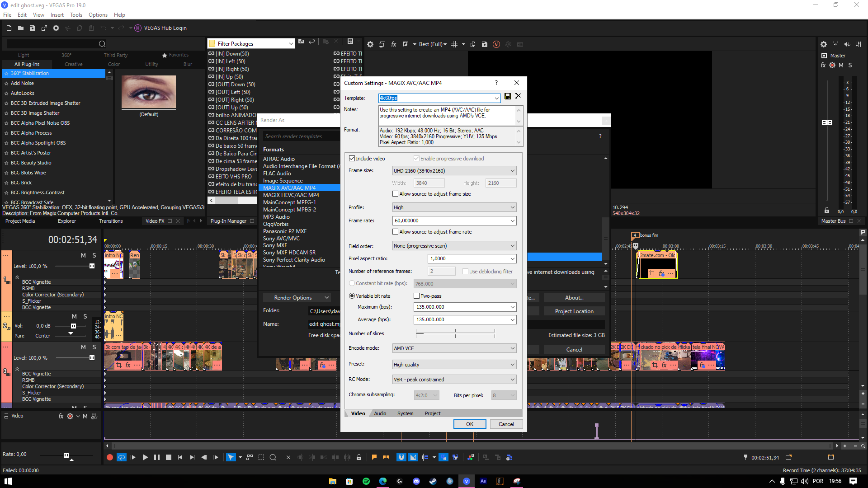Switch to Audio tab in Custom Settings
The width and height of the screenshot is (868, 488).
click(380, 413)
